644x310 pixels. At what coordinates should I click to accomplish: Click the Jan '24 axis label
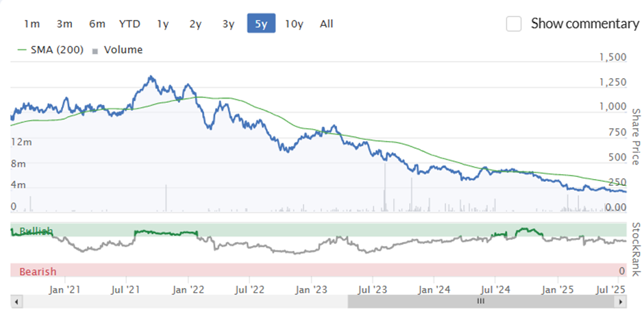[x=434, y=289]
